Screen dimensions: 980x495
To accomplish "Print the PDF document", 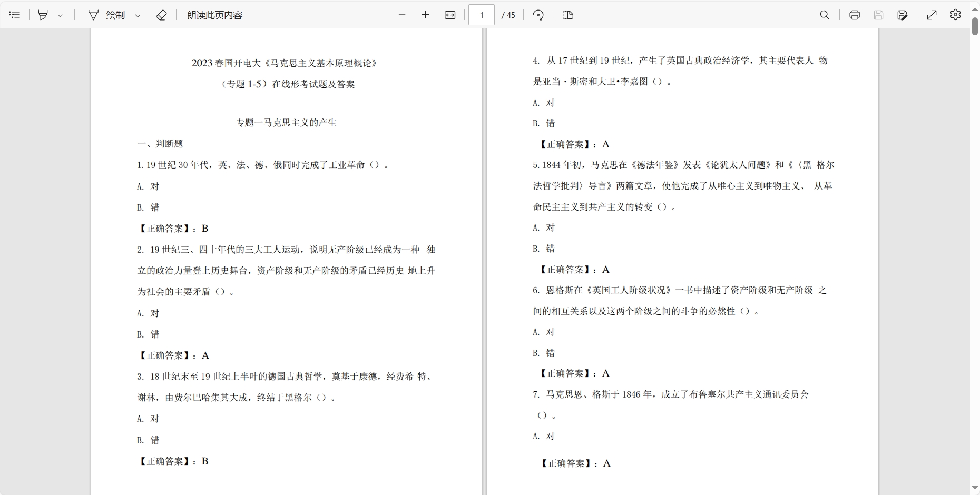I will click(x=855, y=15).
